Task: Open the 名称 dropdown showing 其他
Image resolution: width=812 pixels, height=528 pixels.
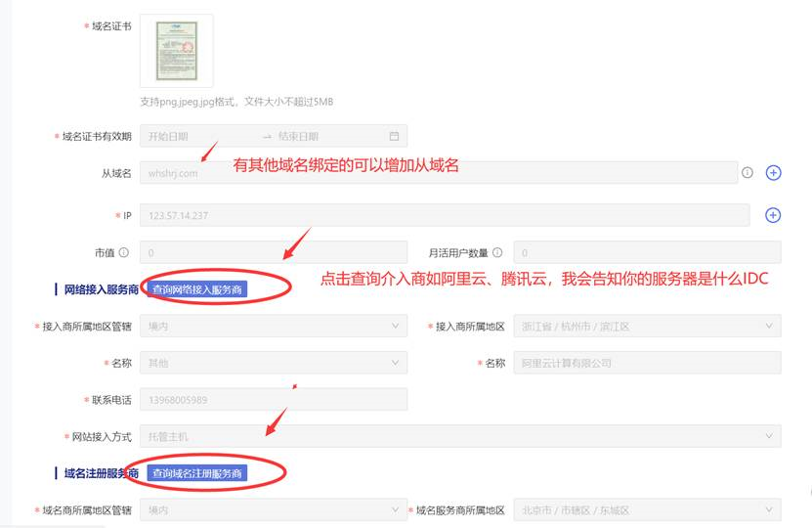Action: (x=274, y=363)
